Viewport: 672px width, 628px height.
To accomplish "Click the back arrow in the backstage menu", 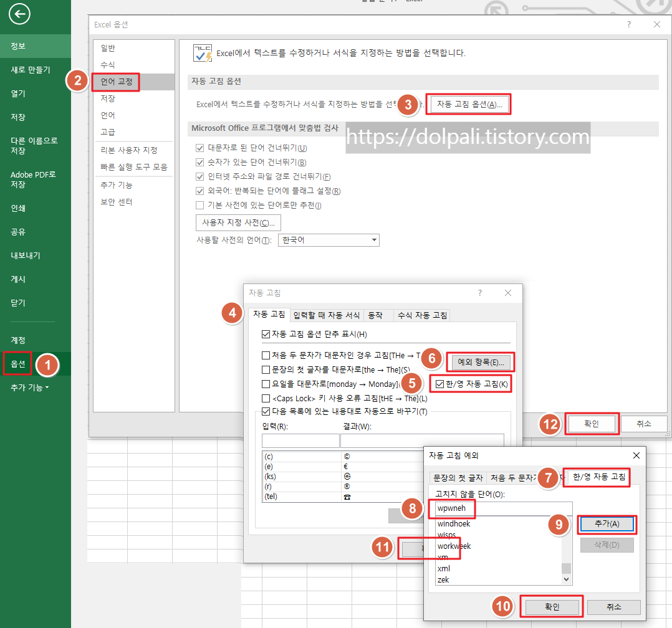I will pyautogui.click(x=19, y=14).
